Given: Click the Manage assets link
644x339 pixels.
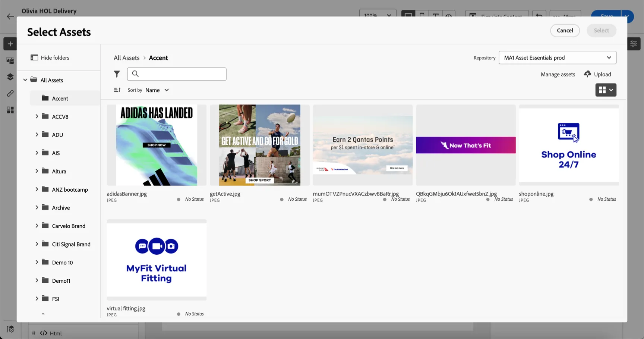Looking at the screenshot, I should [558, 74].
